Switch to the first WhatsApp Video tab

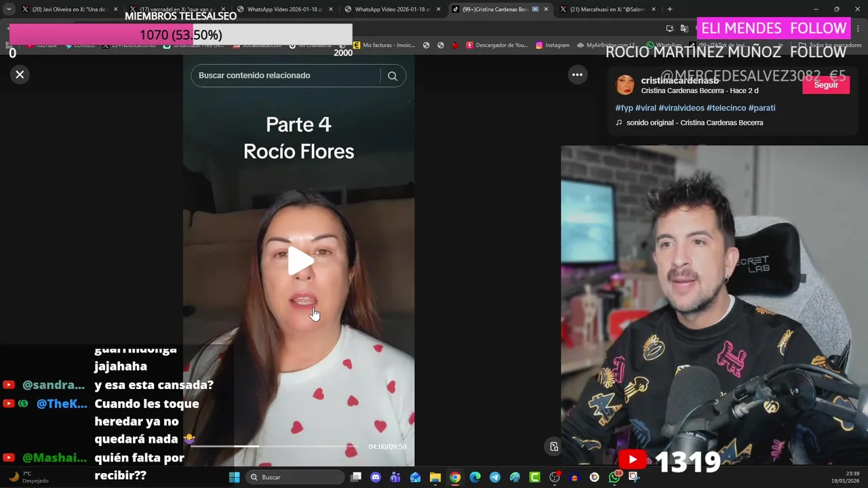point(285,9)
